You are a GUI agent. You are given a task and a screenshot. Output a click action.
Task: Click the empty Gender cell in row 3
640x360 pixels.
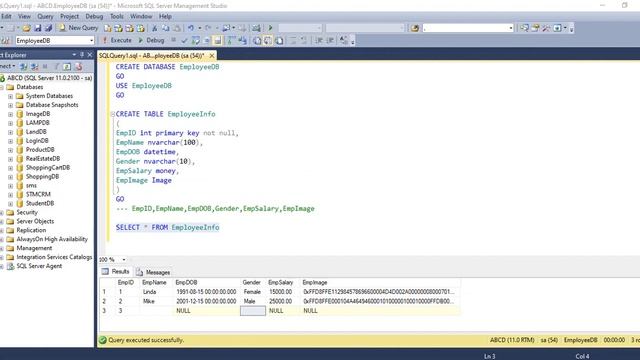253,311
